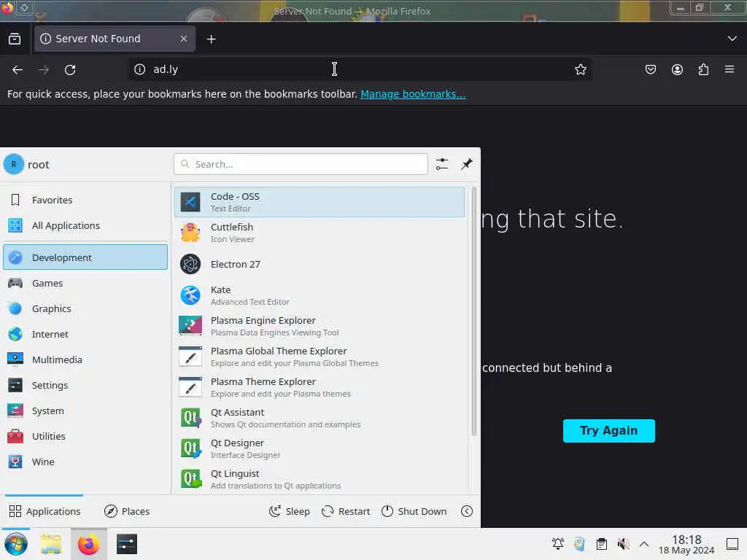This screenshot has height=560, width=747.
Task: Click the root user avatar
Action: coord(14,164)
